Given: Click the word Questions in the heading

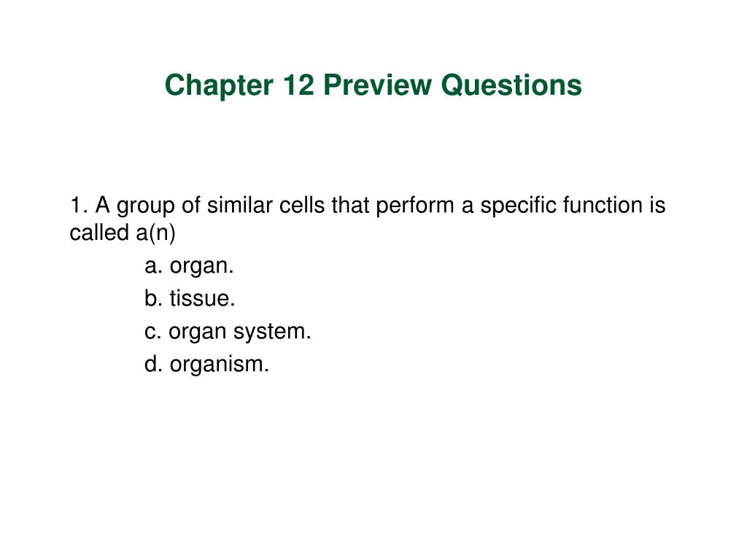Looking at the screenshot, I should click(511, 85).
